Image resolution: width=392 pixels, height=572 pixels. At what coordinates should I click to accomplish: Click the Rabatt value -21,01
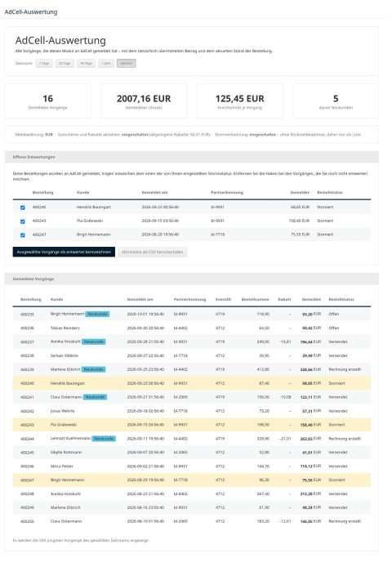285,439
